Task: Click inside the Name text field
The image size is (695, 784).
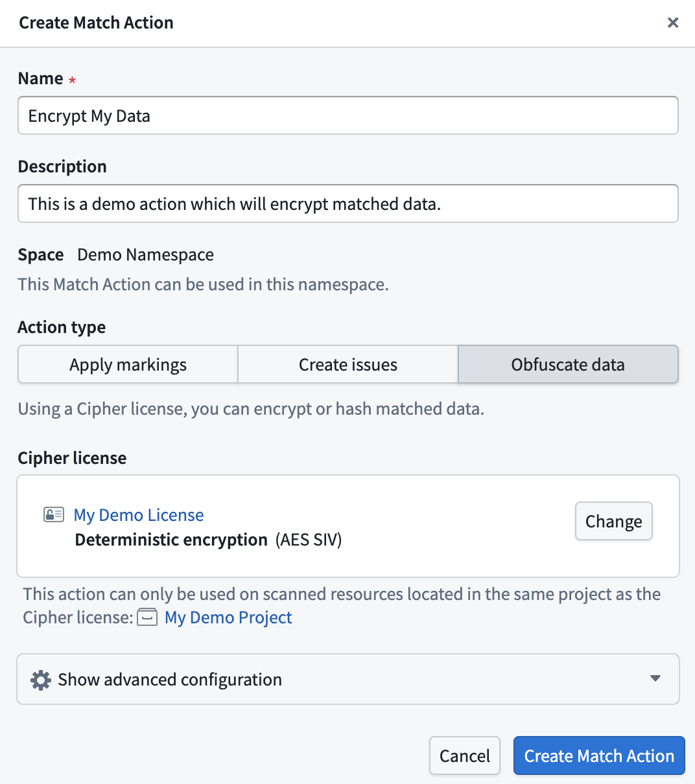Action: pos(347,115)
